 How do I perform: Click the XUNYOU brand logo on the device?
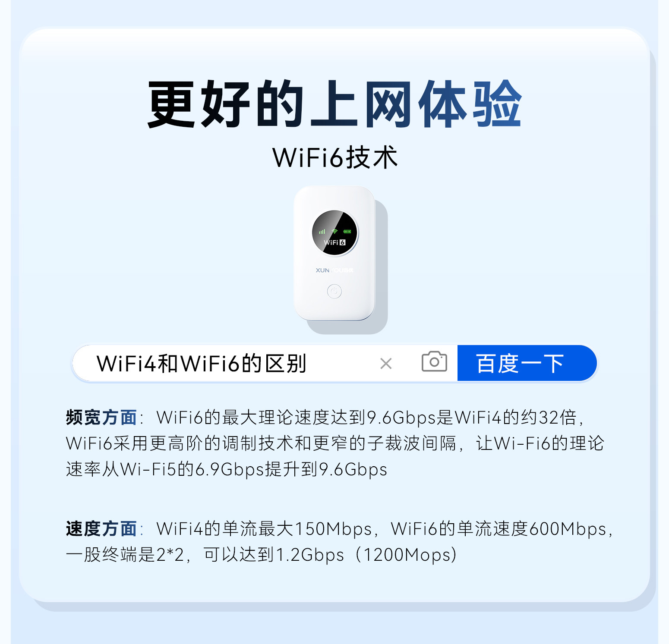(x=334, y=270)
